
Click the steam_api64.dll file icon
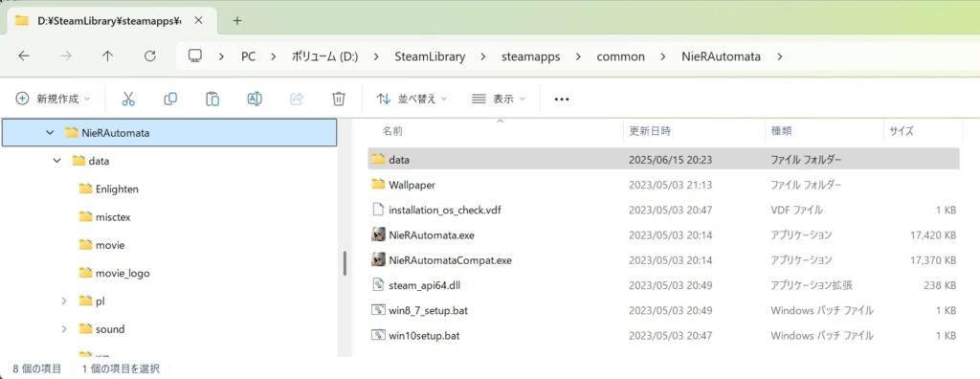tap(377, 284)
